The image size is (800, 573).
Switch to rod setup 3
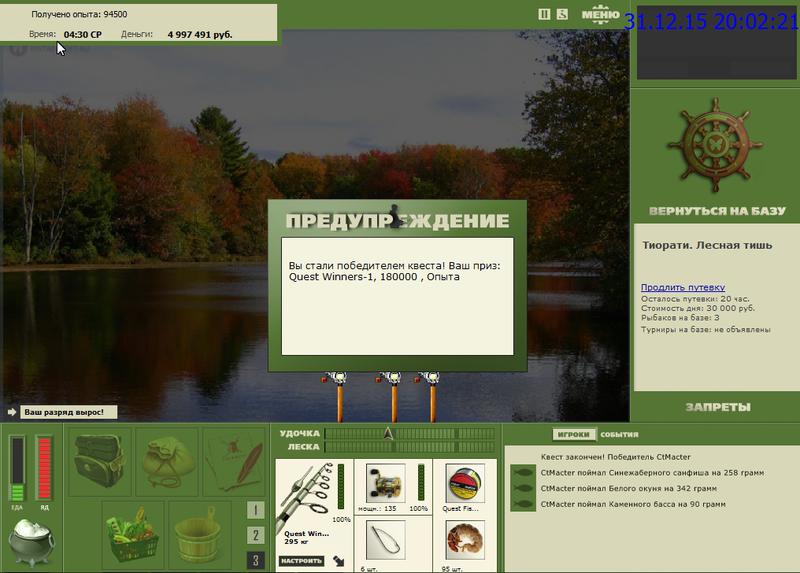pos(256,561)
